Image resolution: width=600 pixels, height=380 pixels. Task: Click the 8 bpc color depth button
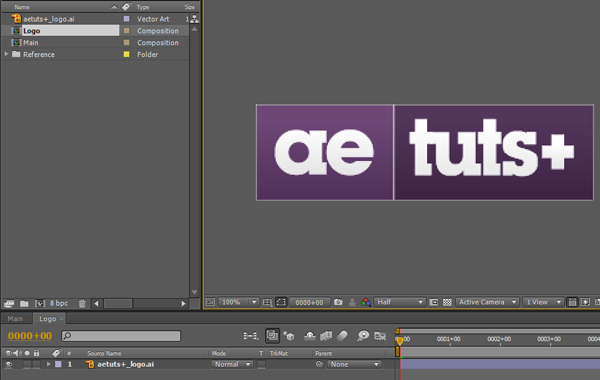(x=59, y=303)
